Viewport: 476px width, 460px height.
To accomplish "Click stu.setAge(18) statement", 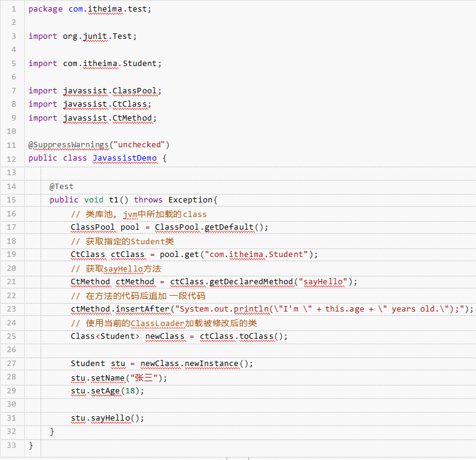I will tap(107, 391).
